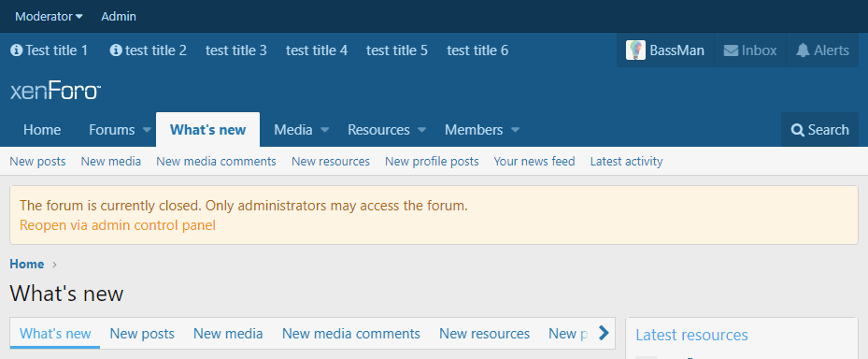Click the Alerts bell icon
Viewport: 868px width, 359px height.
(803, 50)
